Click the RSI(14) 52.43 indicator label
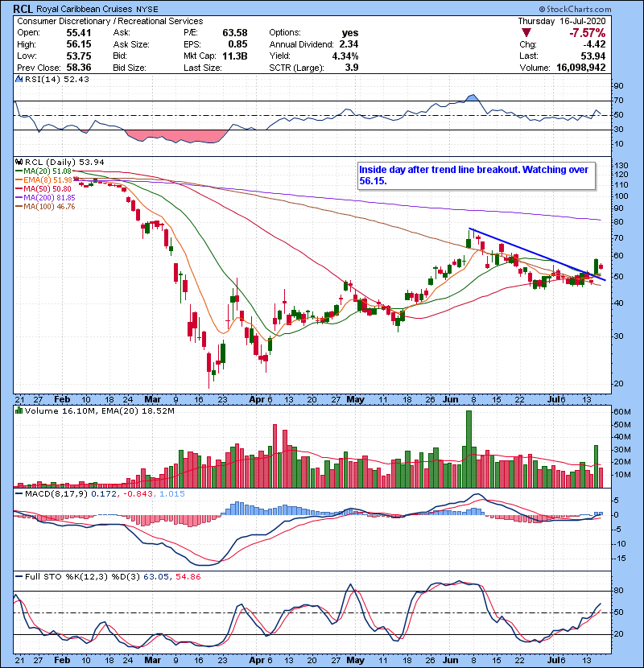The width and height of the screenshot is (644, 668). point(56,79)
